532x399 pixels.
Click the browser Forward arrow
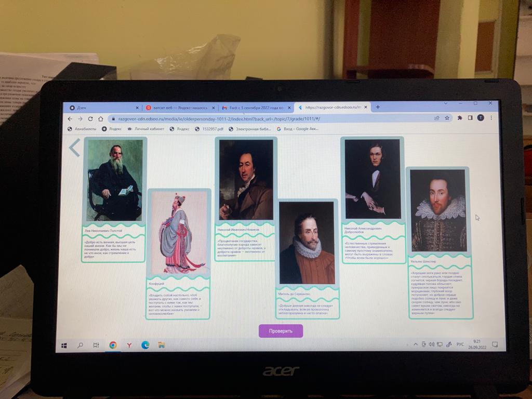coord(80,119)
